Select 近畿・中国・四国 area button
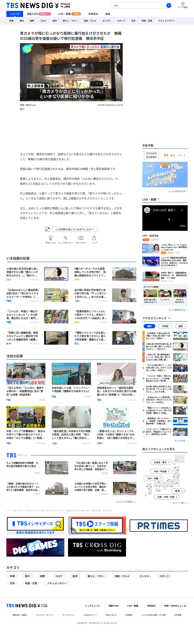 (167, 497)
